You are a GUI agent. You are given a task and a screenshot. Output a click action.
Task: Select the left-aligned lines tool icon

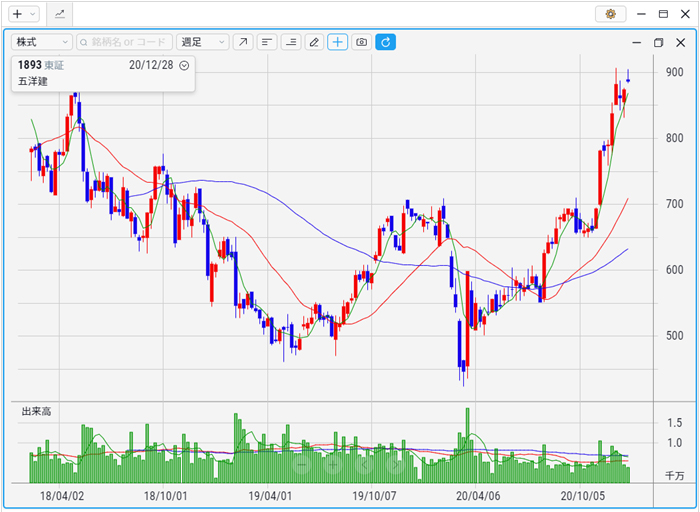point(267,42)
